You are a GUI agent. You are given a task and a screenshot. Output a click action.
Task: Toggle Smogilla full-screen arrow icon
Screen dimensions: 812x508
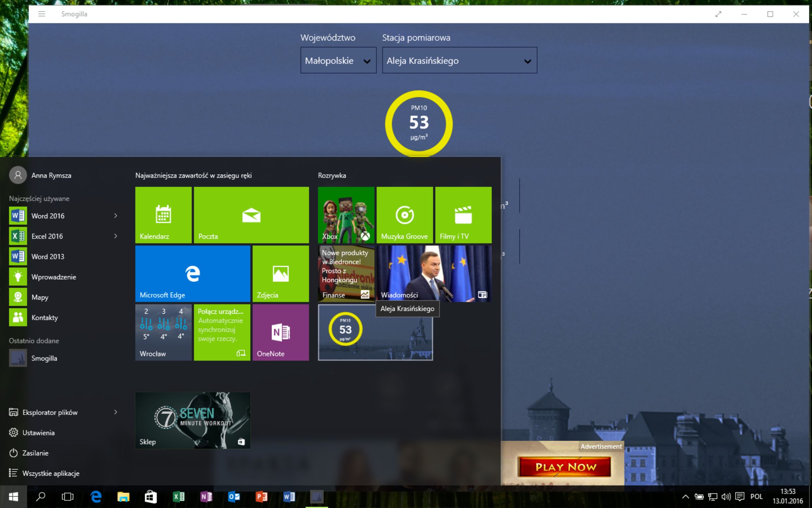coord(718,14)
